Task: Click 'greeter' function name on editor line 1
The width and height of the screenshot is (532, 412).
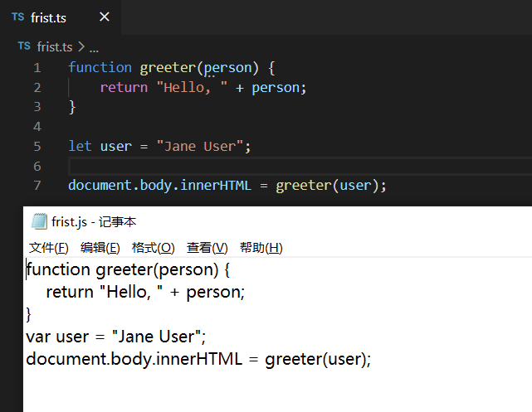Action: (x=168, y=68)
